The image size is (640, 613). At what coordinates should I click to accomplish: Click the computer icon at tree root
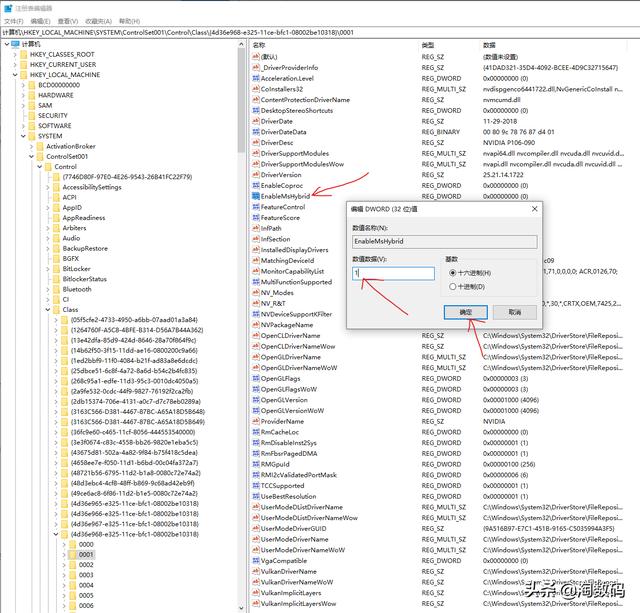click(16, 44)
